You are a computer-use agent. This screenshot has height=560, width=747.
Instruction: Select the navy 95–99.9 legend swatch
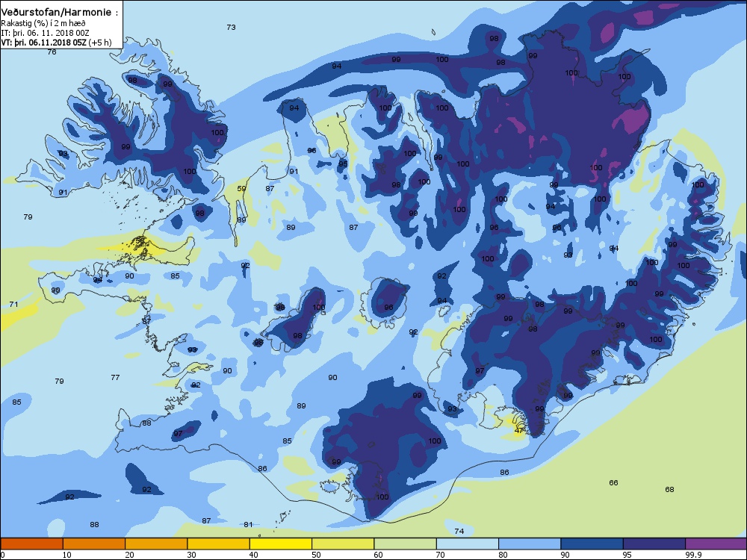click(x=654, y=544)
